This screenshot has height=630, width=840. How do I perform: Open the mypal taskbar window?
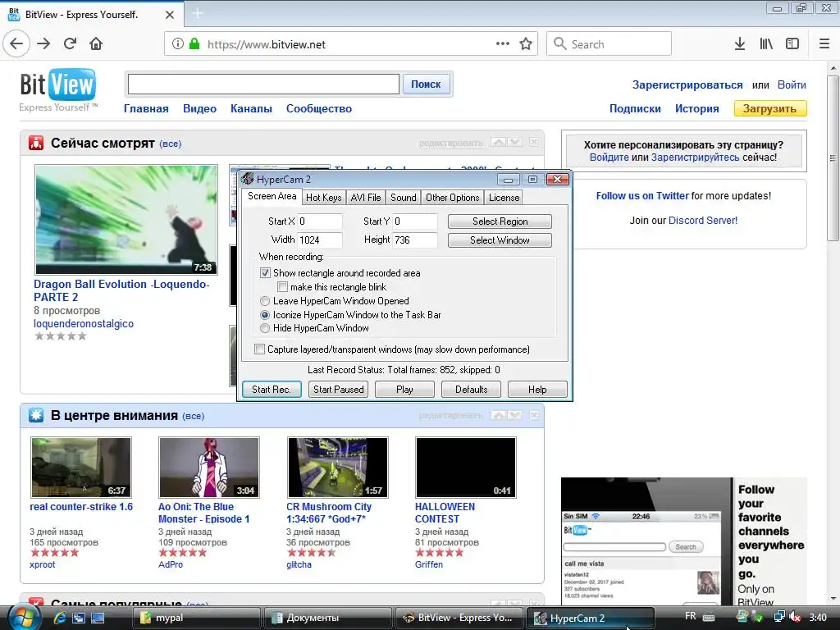point(196,618)
